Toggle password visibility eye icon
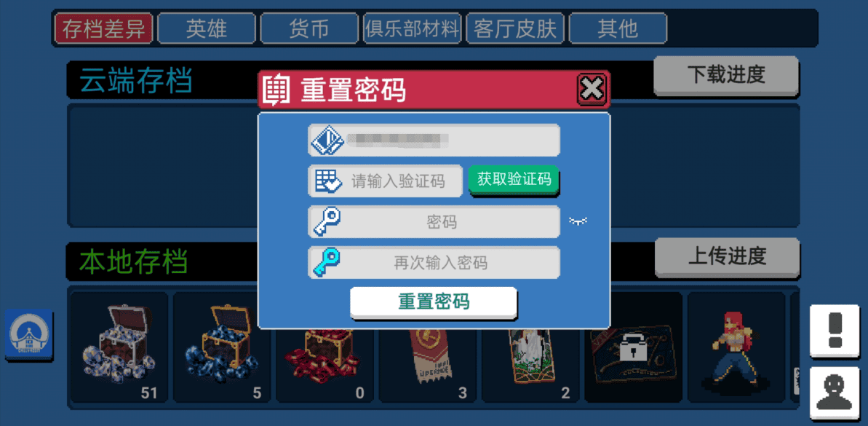Image resolution: width=868 pixels, height=426 pixels. (x=578, y=221)
